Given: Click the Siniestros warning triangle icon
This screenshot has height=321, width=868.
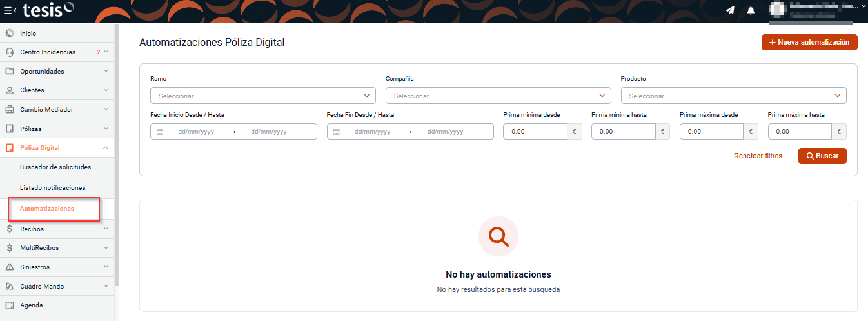Looking at the screenshot, I should point(10,267).
